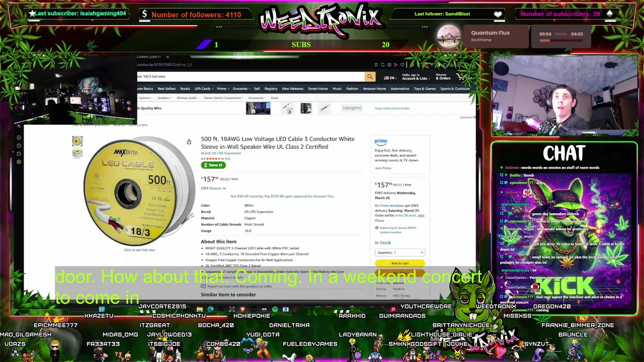
Task: Click the Prime logo in sidebar box
Action: pos(381,142)
